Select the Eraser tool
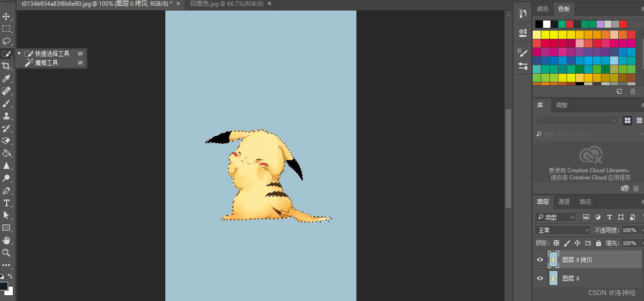This screenshot has height=301, width=644. tap(6, 141)
